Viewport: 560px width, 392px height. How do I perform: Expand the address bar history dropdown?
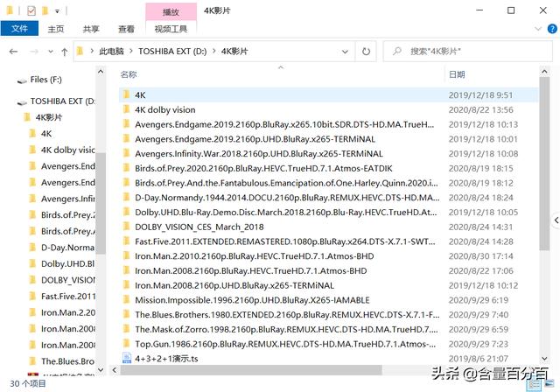[x=345, y=52]
